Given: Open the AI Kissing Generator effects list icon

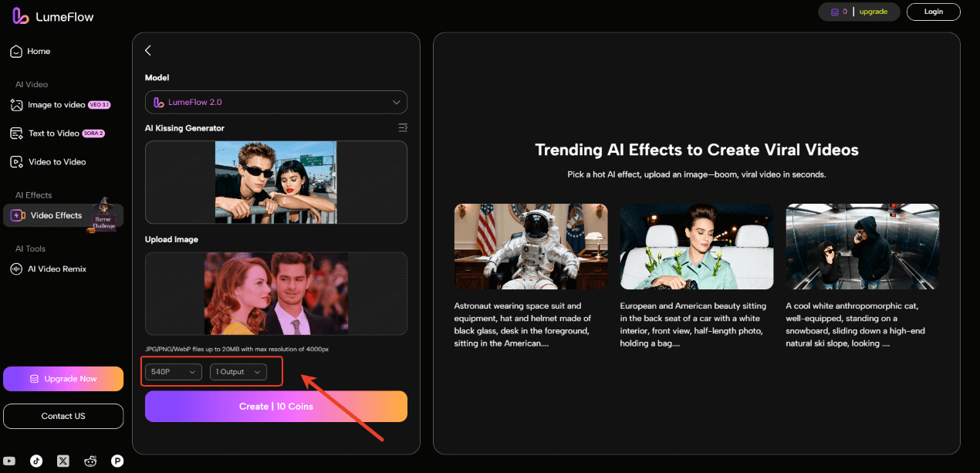Looking at the screenshot, I should coord(402,127).
